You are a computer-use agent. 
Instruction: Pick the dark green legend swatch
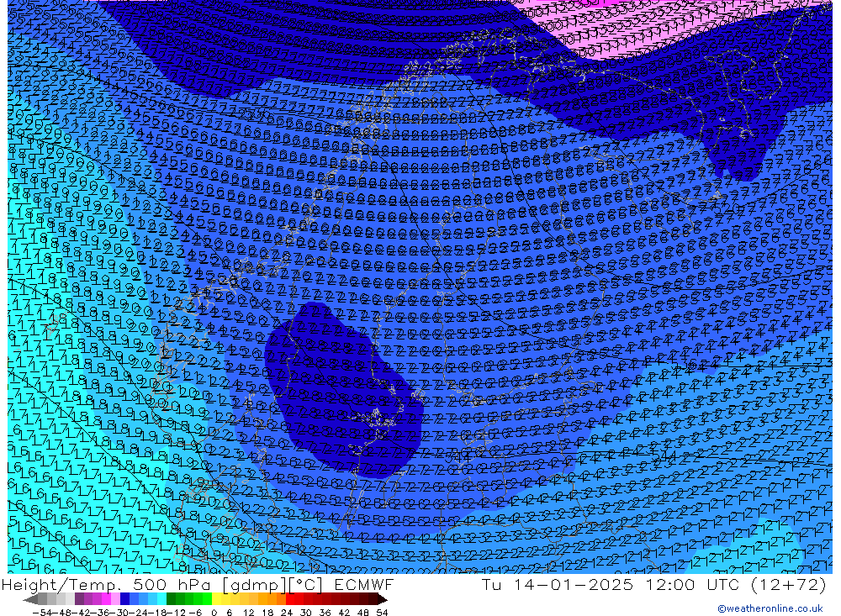(x=171, y=599)
